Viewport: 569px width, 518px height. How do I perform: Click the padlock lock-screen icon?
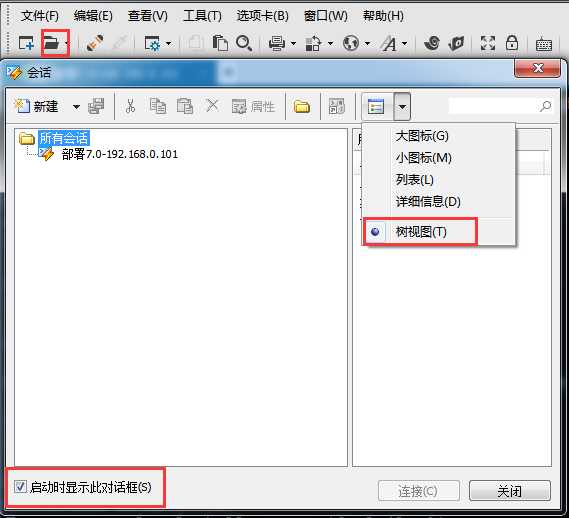point(512,43)
